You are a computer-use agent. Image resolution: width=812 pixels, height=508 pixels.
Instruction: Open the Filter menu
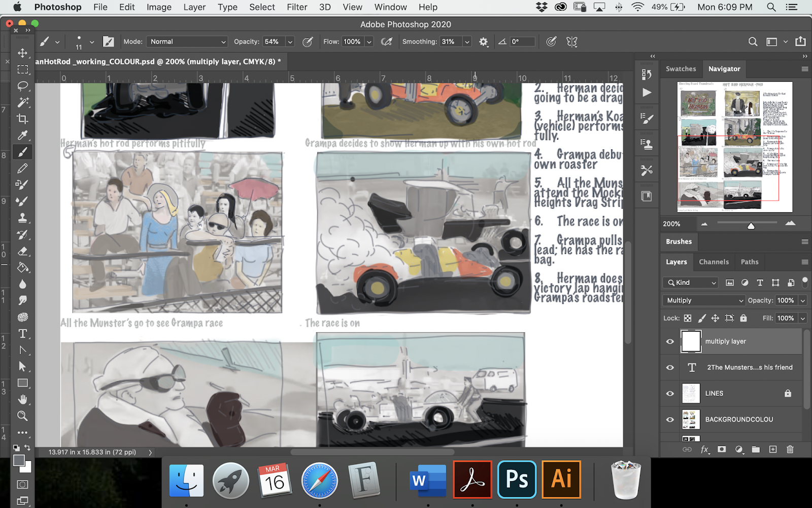click(x=297, y=7)
